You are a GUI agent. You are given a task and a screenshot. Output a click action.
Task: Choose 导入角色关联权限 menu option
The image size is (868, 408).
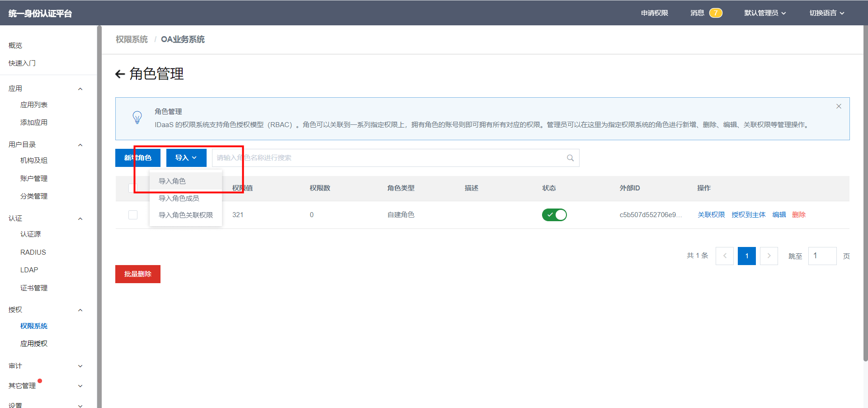(185, 215)
